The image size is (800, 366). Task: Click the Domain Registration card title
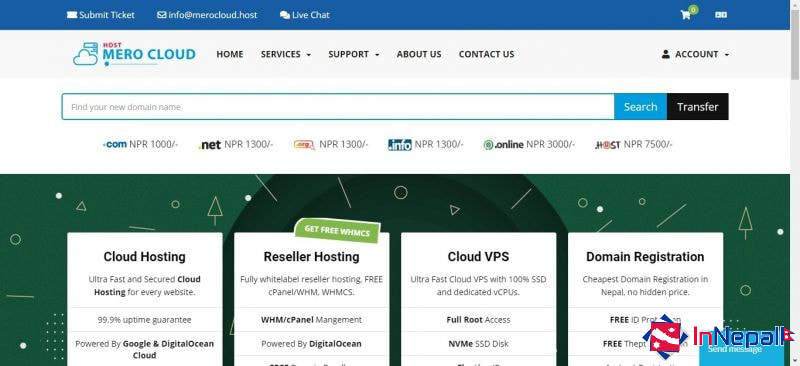(645, 257)
